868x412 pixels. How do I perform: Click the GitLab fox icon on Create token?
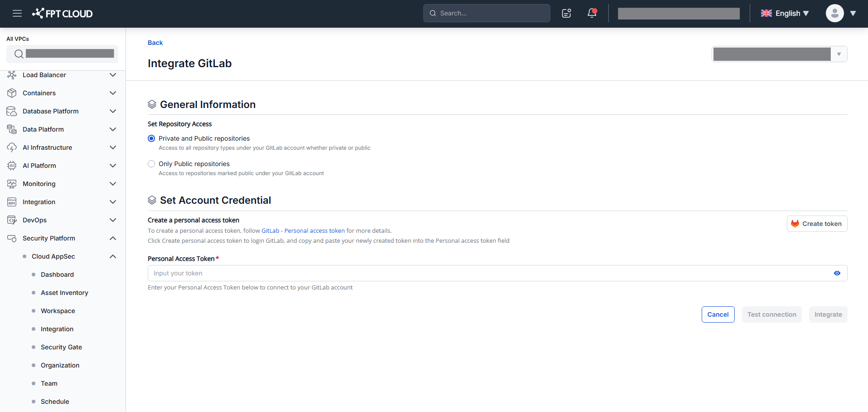[795, 224]
